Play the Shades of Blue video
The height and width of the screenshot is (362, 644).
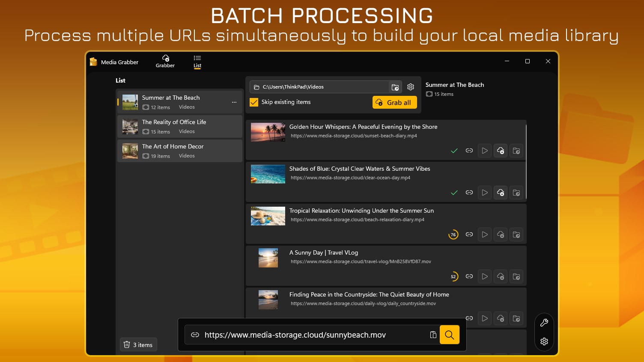click(x=485, y=193)
